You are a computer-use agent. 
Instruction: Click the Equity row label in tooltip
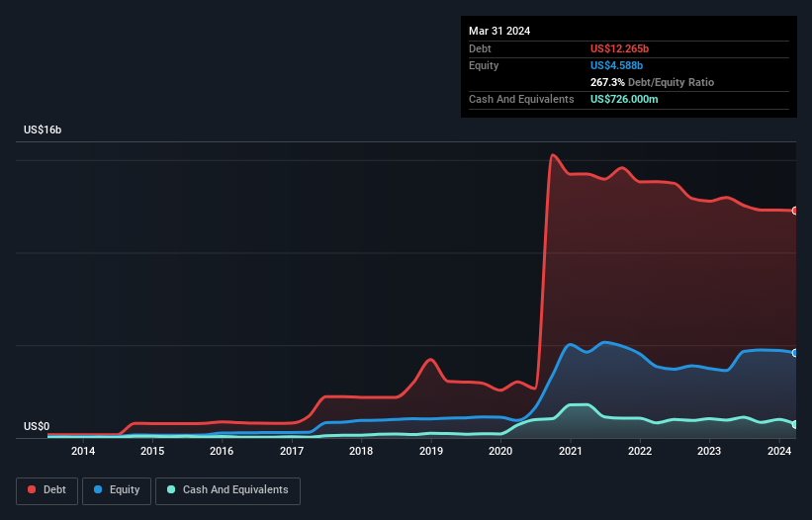[484, 65]
